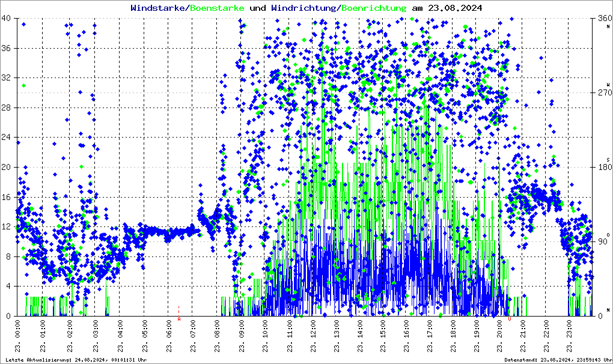
Task: Click the "W" compass label above 270
Action: pyautogui.click(x=608, y=84)
